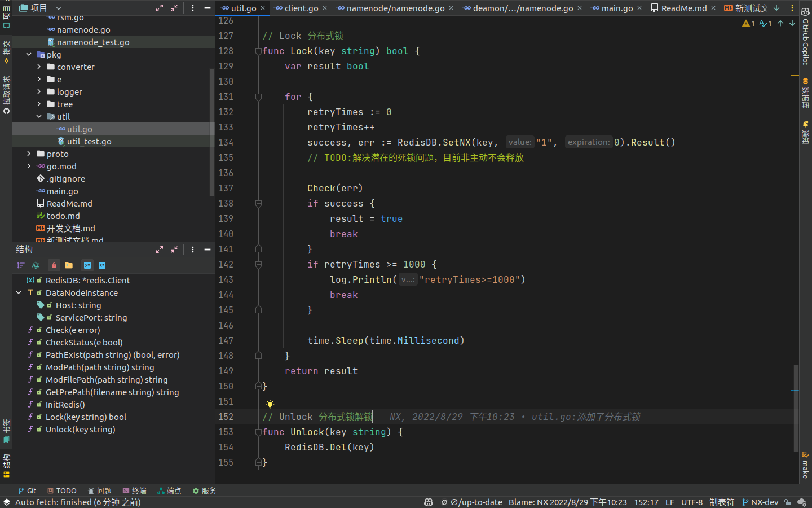Collapse the pkg folder
The height and width of the screenshot is (508, 812).
[x=29, y=55]
